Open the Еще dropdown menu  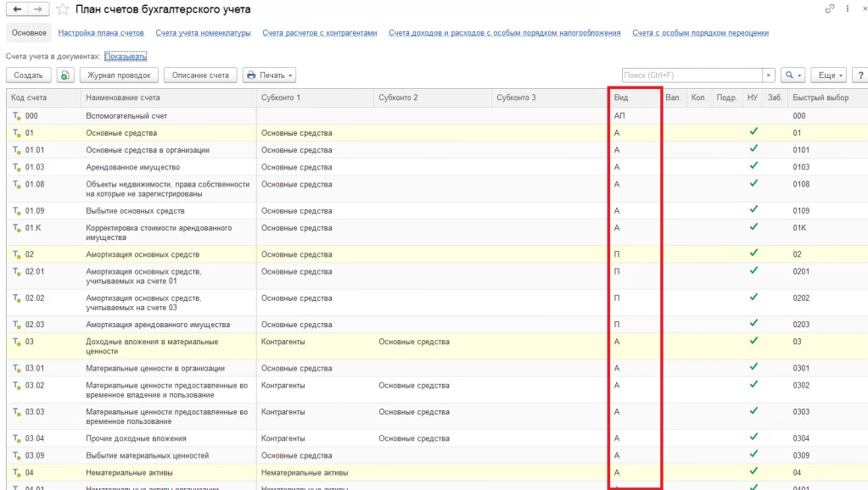click(829, 75)
